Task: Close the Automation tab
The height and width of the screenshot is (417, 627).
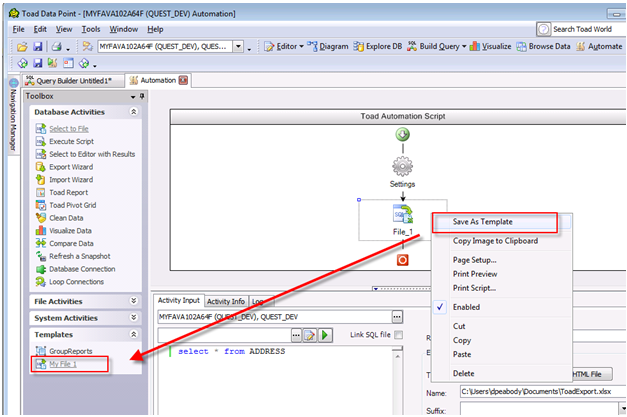Action: tap(183, 80)
